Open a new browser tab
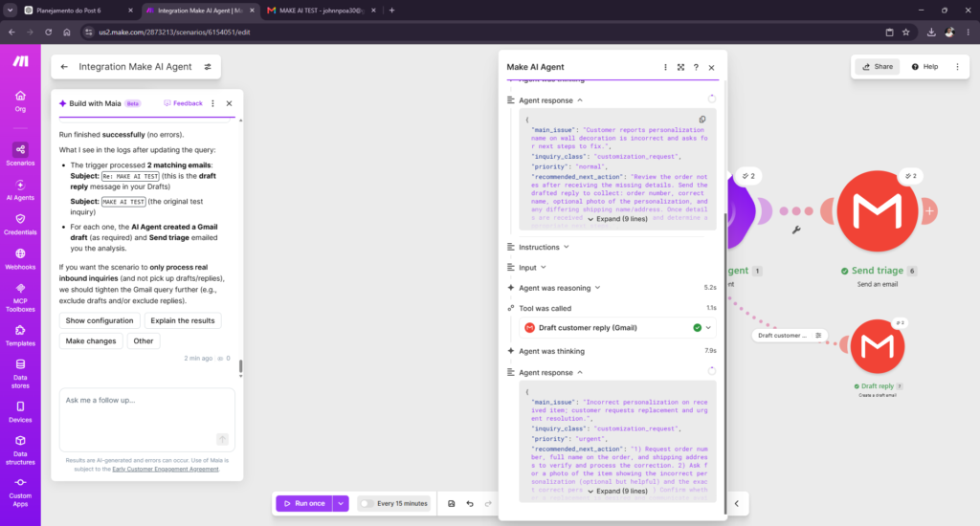The width and height of the screenshot is (980, 526). point(391,11)
